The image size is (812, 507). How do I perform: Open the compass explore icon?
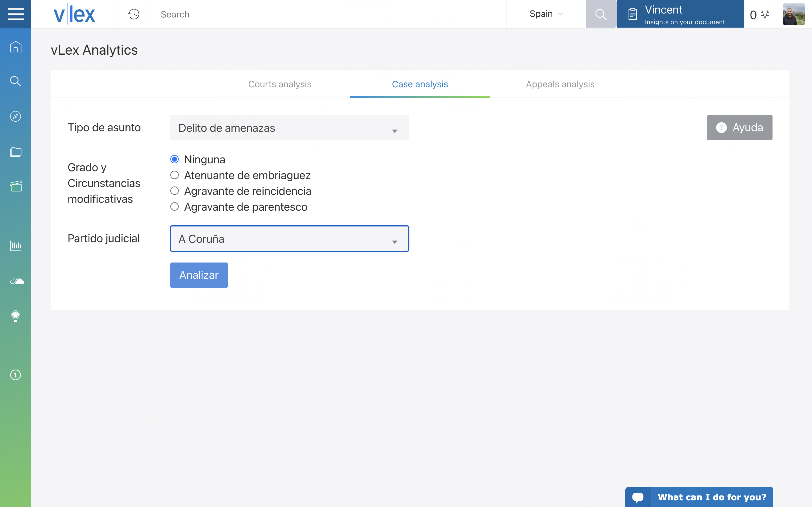pos(16,116)
